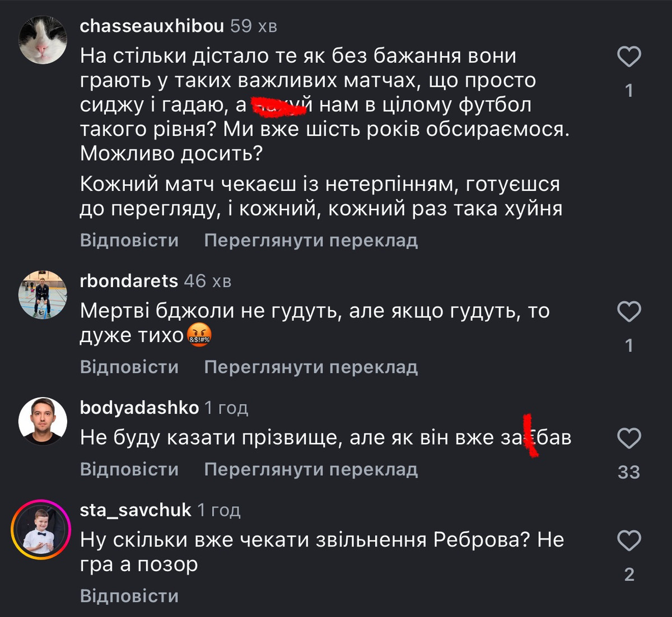
Task: Like rbondarets comment with heart icon
Action: [x=629, y=312]
